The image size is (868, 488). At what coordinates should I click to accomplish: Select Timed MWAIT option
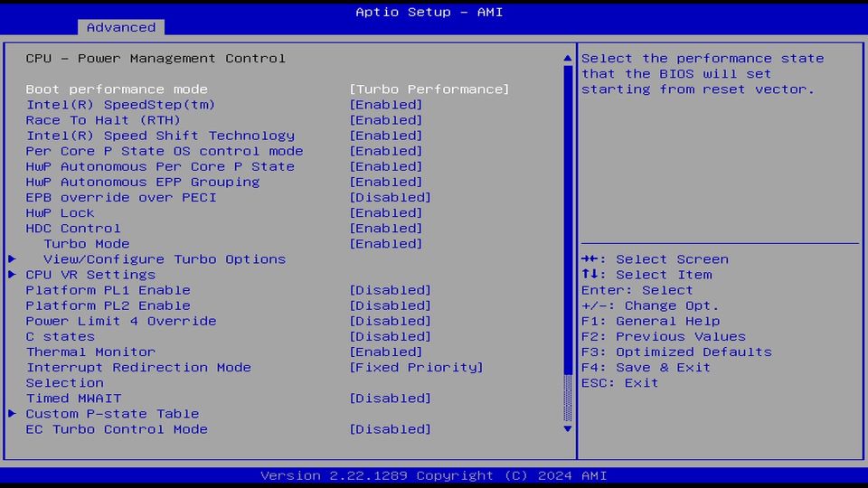point(73,399)
